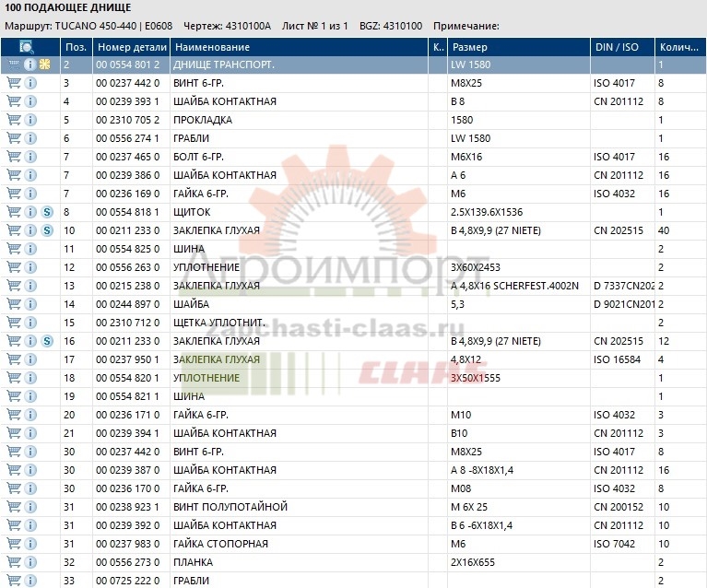Sort by Поз. column header

tap(77, 47)
